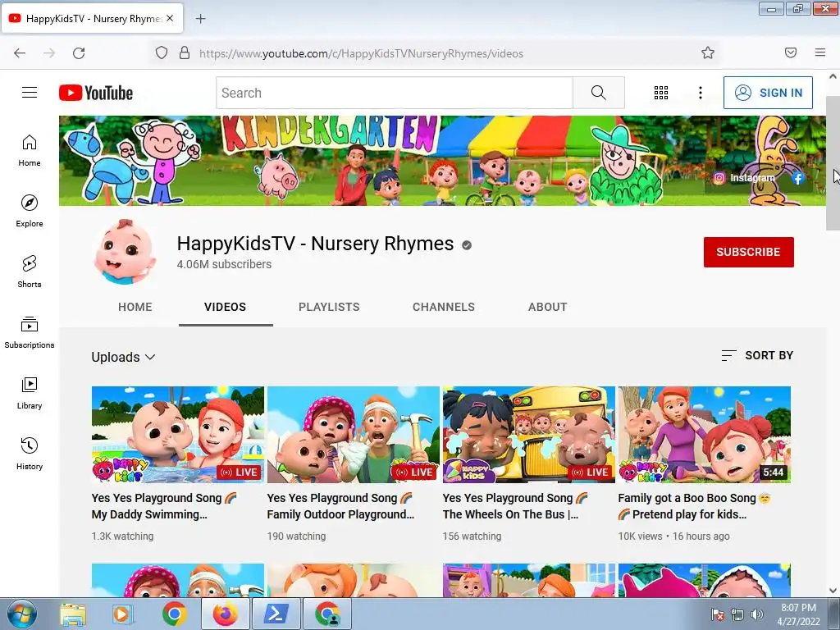Open the Family Outdoor Playground video title
Screen dimensions: 840x630
tap(340, 506)
